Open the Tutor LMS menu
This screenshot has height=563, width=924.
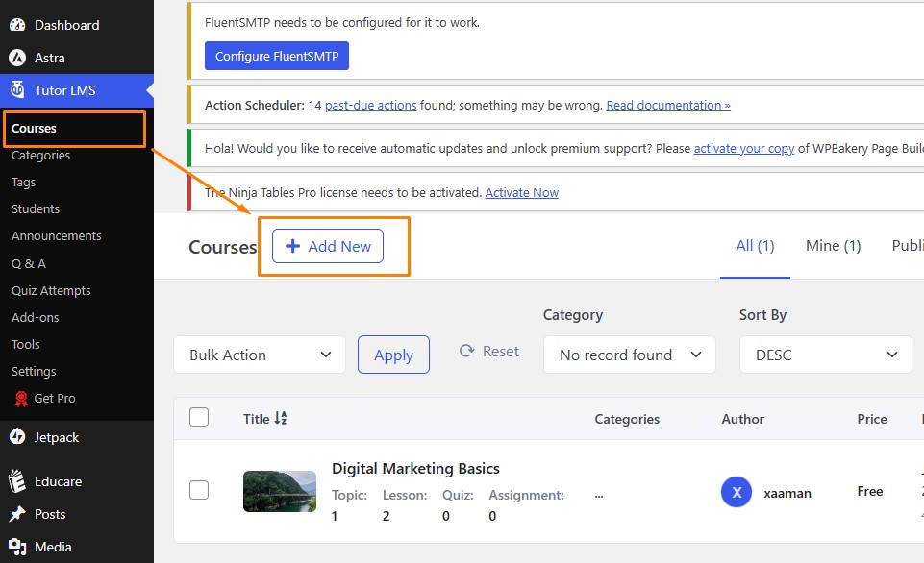(x=77, y=90)
